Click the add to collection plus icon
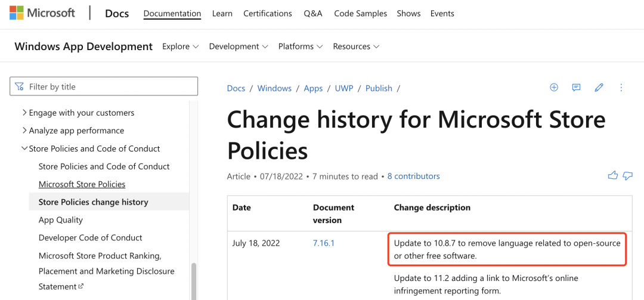644x300 pixels. point(554,88)
